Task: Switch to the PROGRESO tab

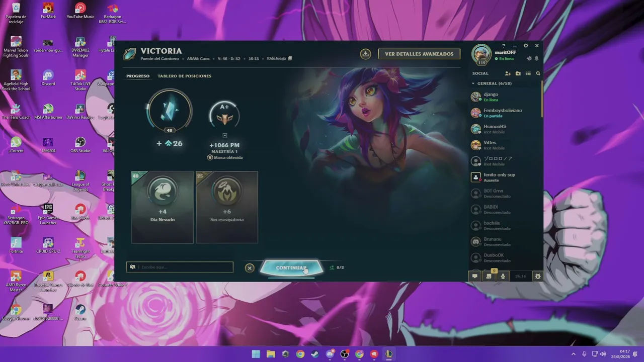Action: pyautogui.click(x=138, y=76)
